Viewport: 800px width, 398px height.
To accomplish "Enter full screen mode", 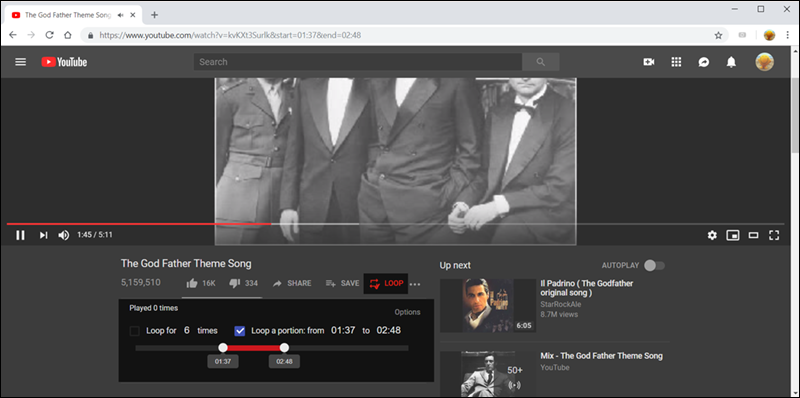I will tap(774, 235).
